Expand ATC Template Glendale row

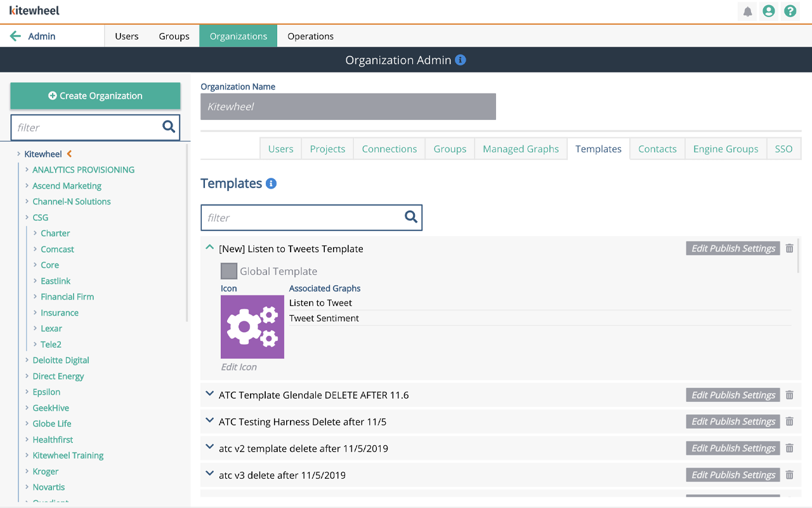click(210, 394)
